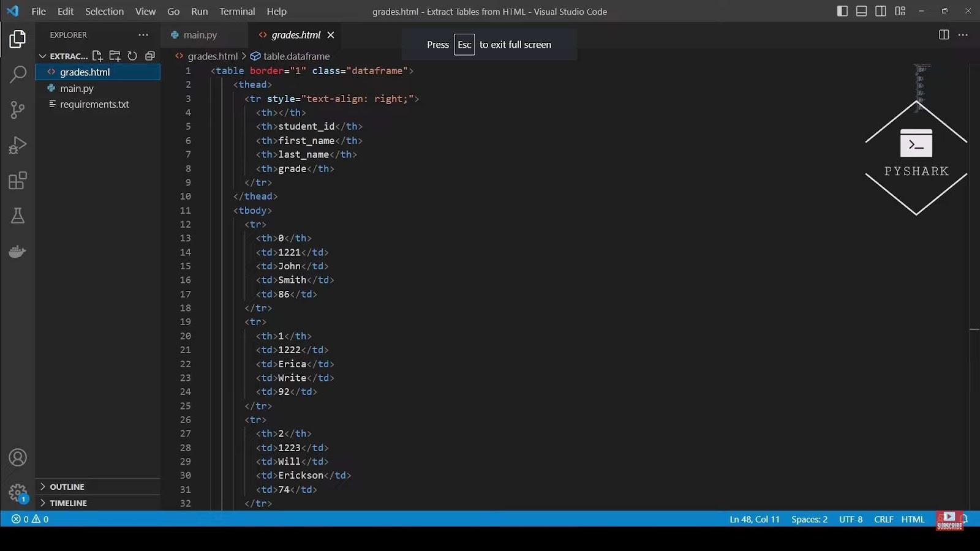Open the Terminal menu
This screenshot has height=551, width=980.
click(x=236, y=11)
